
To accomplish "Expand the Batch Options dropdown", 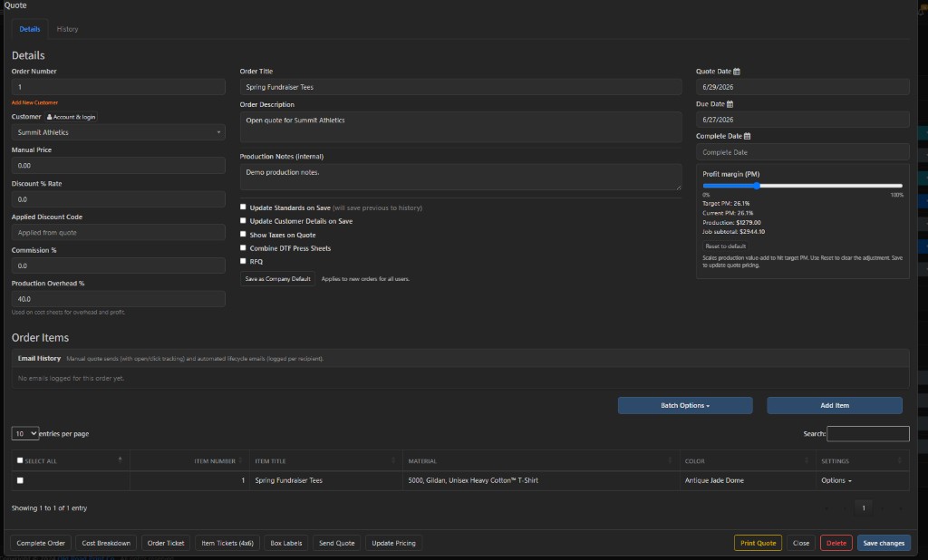I will 685,405.
